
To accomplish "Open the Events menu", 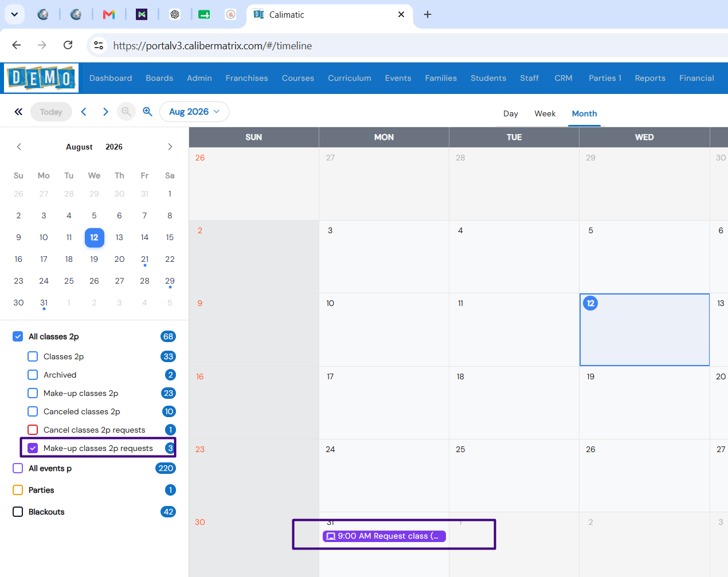I will pos(398,78).
